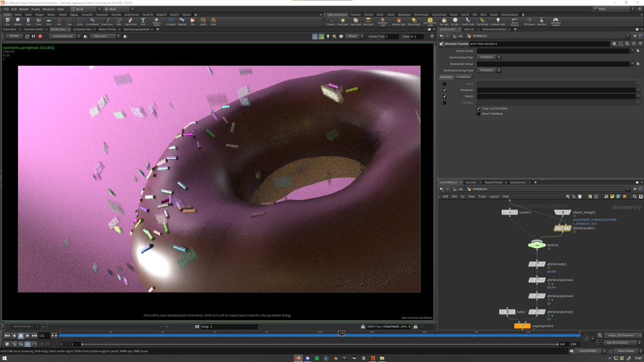Open Source Group Type dropdown
This screenshot has height=362, width=644.
(x=489, y=57)
